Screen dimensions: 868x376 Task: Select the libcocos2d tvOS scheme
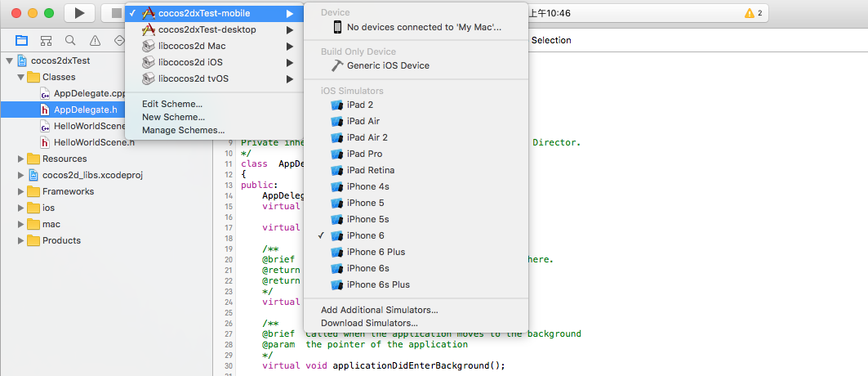coord(214,78)
